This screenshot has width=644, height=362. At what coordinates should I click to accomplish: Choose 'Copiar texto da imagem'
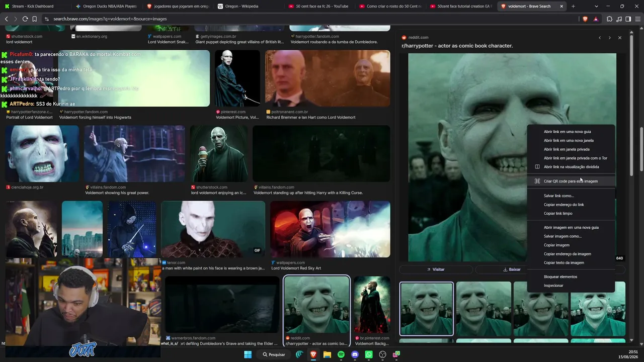(x=571, y=262)
